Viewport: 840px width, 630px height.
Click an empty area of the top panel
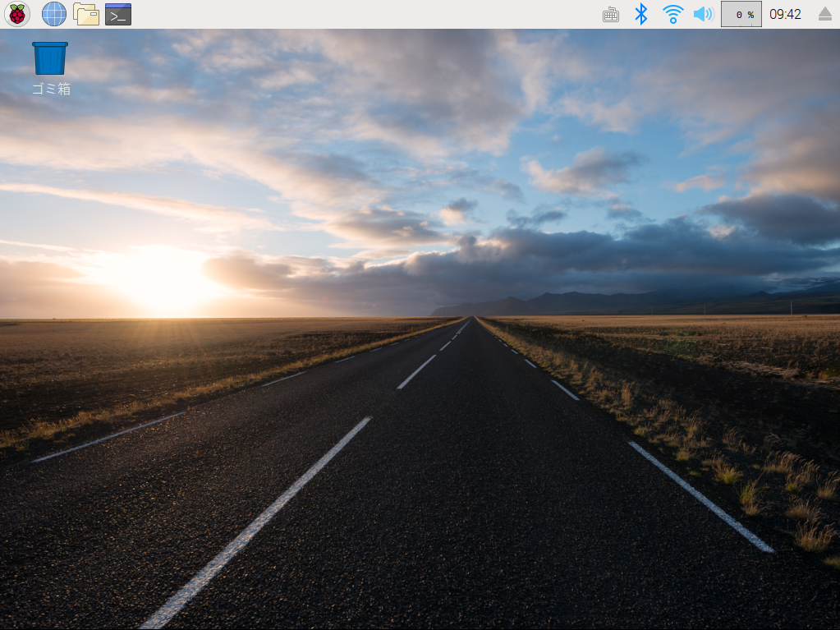(x=370, y=14)
